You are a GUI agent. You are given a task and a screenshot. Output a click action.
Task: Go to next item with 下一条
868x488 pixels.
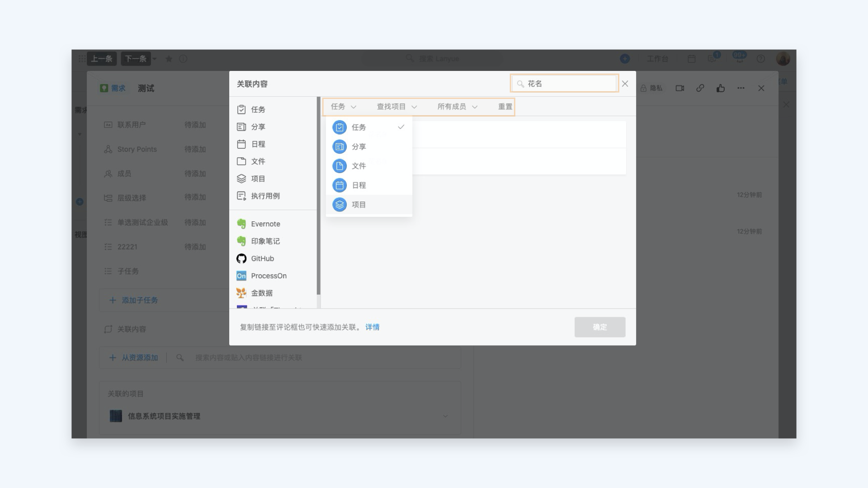click(x=136, y=59)
